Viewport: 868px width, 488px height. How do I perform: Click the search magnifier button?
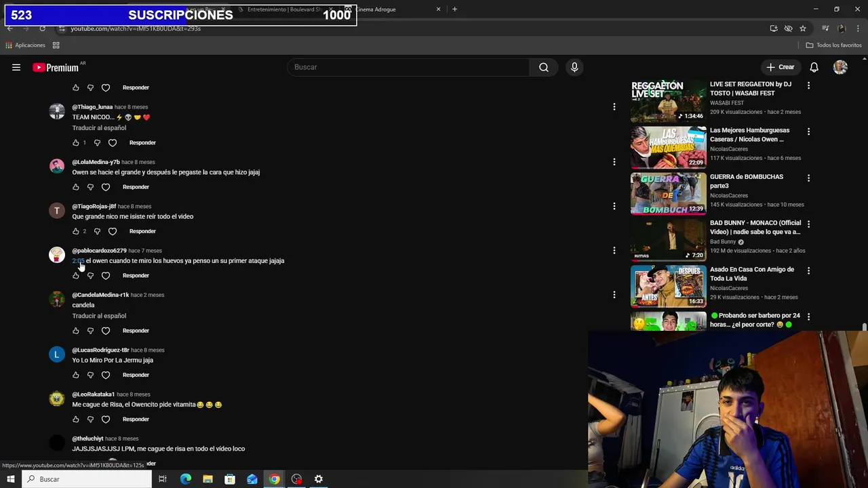544,67
